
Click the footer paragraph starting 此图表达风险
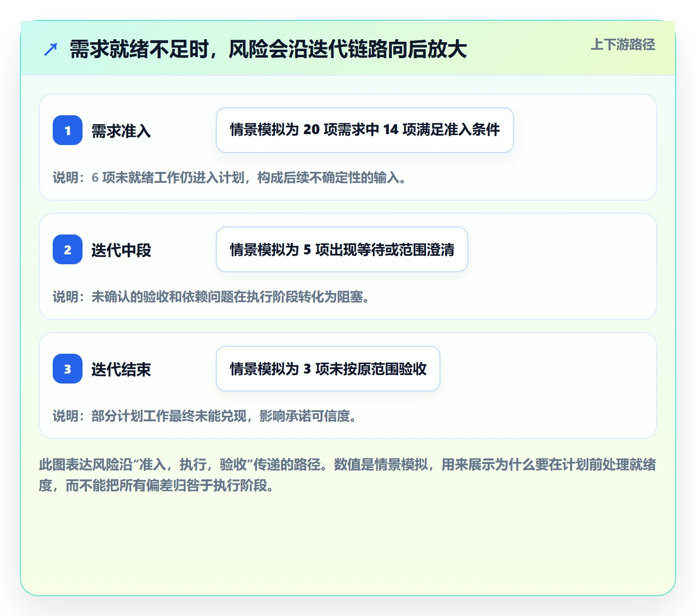coord(348,475)
